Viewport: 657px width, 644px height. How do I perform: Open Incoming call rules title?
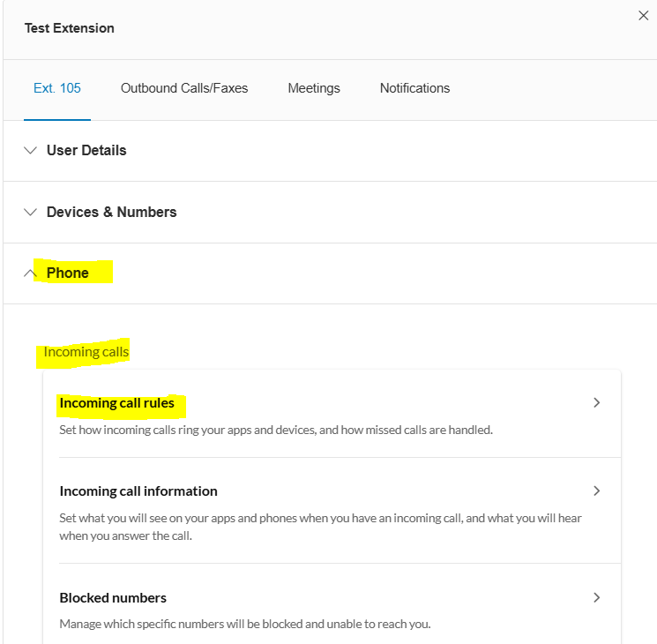click(117, 403)
